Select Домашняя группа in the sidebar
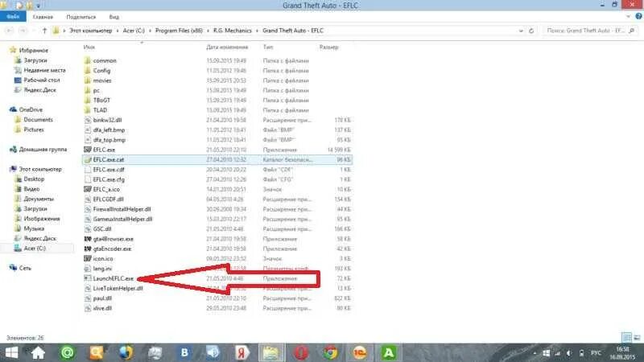644x362 pixels. (43, 150)
